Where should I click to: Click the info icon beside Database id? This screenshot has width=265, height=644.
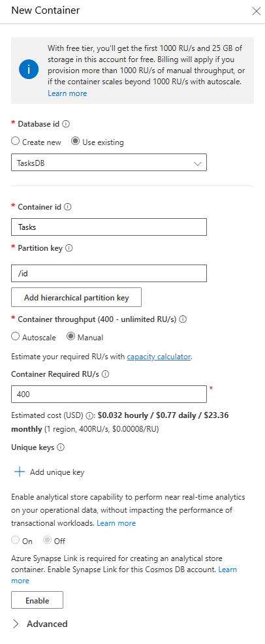click(x=66, y=123)
